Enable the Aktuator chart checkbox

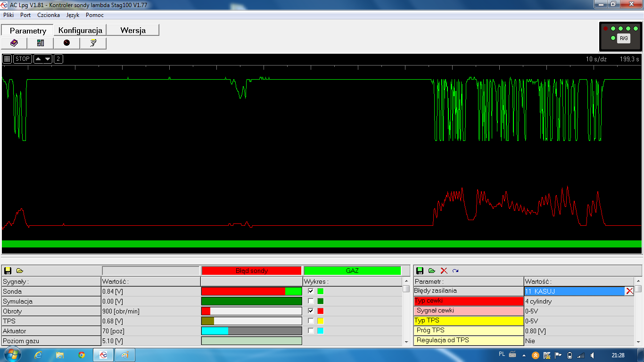click(x=311, y=331)
